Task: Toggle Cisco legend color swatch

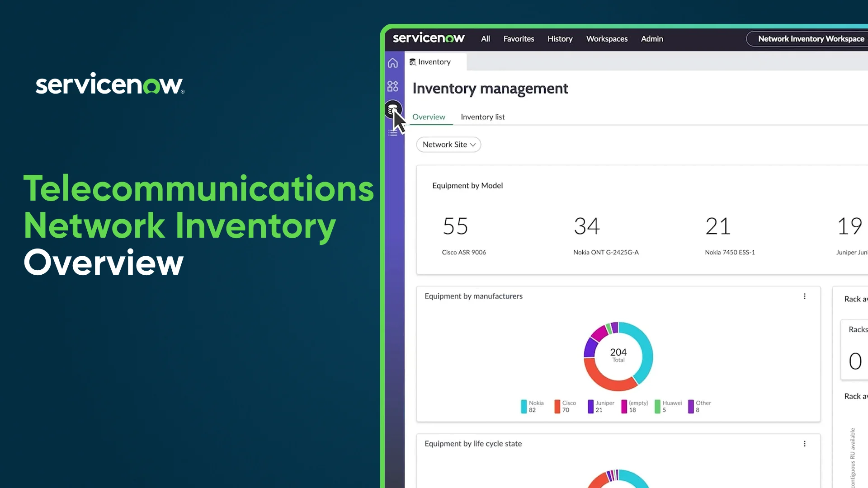Action: (557, 406)
